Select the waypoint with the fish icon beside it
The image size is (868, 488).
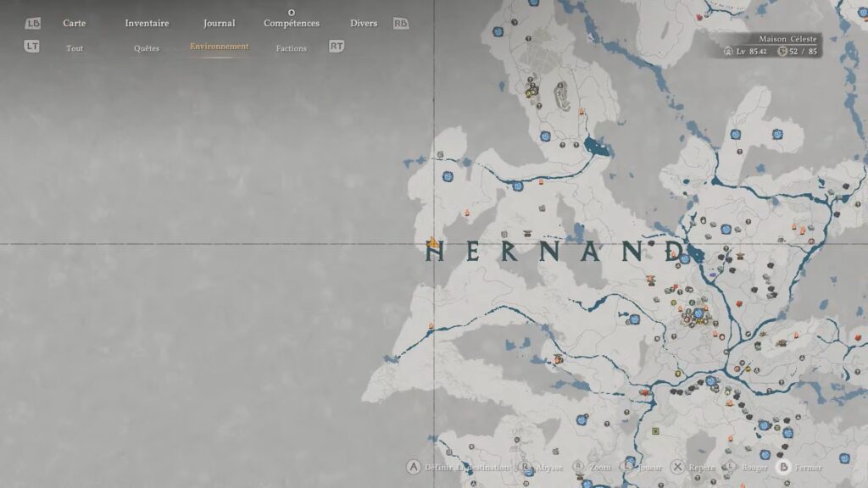[634, 319]
